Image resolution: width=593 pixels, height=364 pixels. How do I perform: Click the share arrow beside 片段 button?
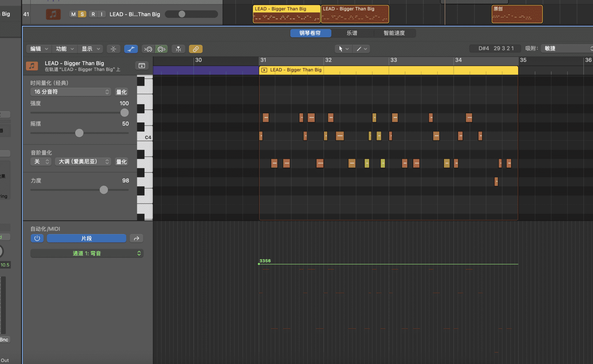pyautogui.click(x=136, y=238)
